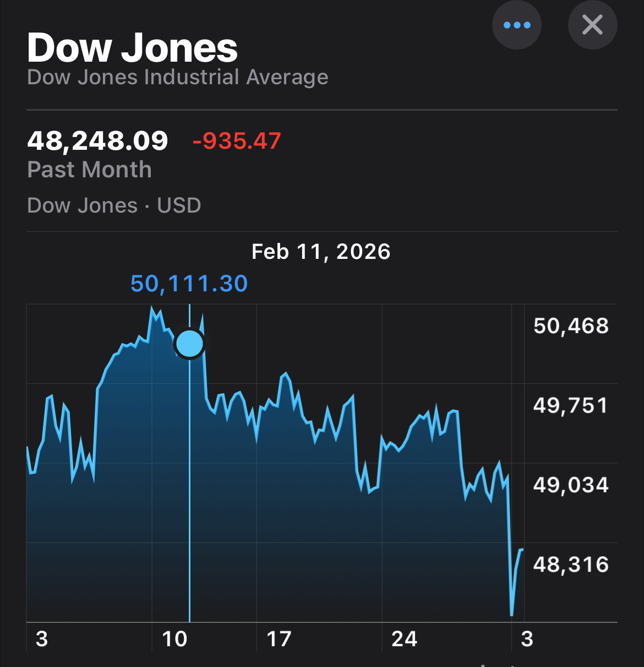Tap the Dow Jones Industrial Average subtitle
Image resolution: width=644 pixels, height=667 pixels.
pos(177,77)
